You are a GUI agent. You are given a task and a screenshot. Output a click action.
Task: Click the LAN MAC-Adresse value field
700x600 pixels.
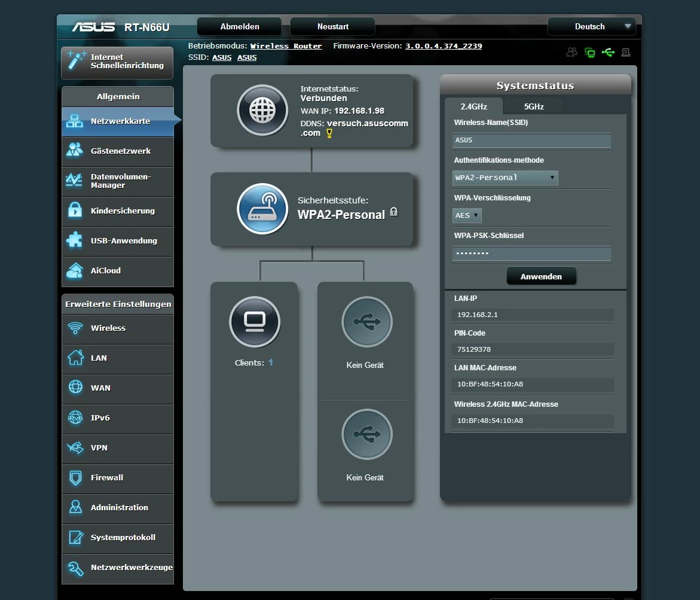click(x=533, y=384)
